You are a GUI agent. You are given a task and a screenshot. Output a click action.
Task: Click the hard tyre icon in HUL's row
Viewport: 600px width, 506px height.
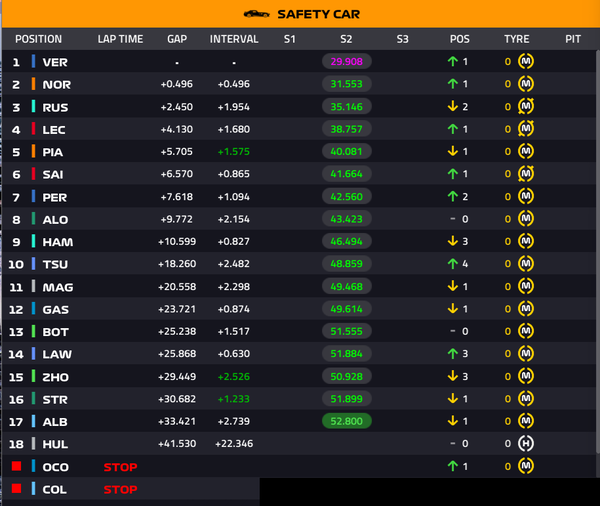525,444
